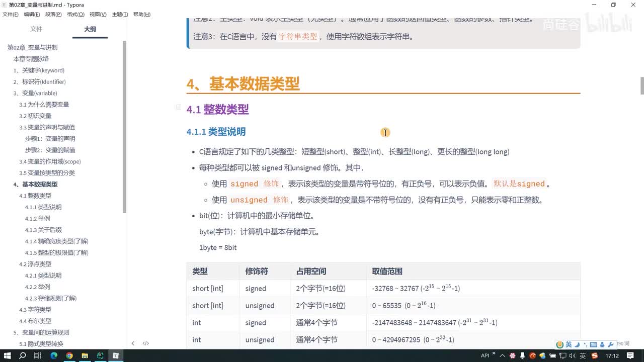Click the outline sidebar scrollbar thumb
This screenshot has height=362, width=644.
[x=124, y=127]
